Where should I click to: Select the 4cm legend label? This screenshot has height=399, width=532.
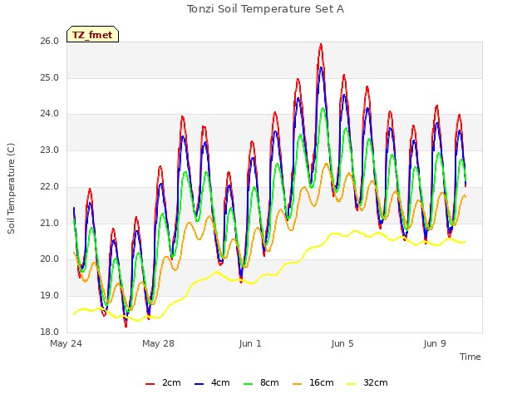click(220, 382)
